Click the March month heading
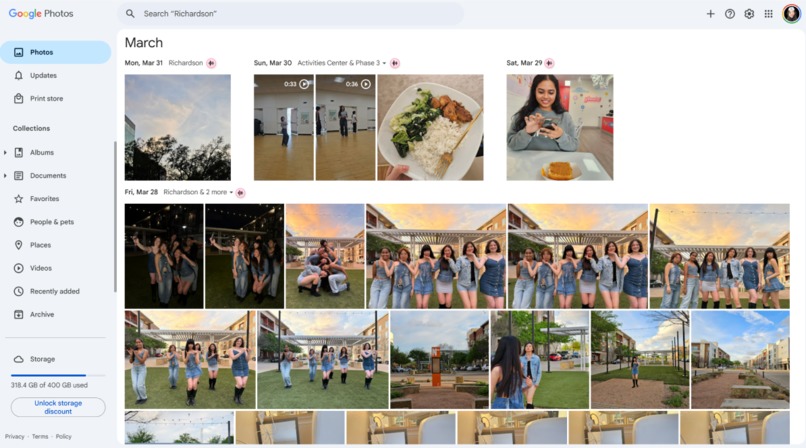806x448 pixels. pyautogui.click(x=143, y=43)
